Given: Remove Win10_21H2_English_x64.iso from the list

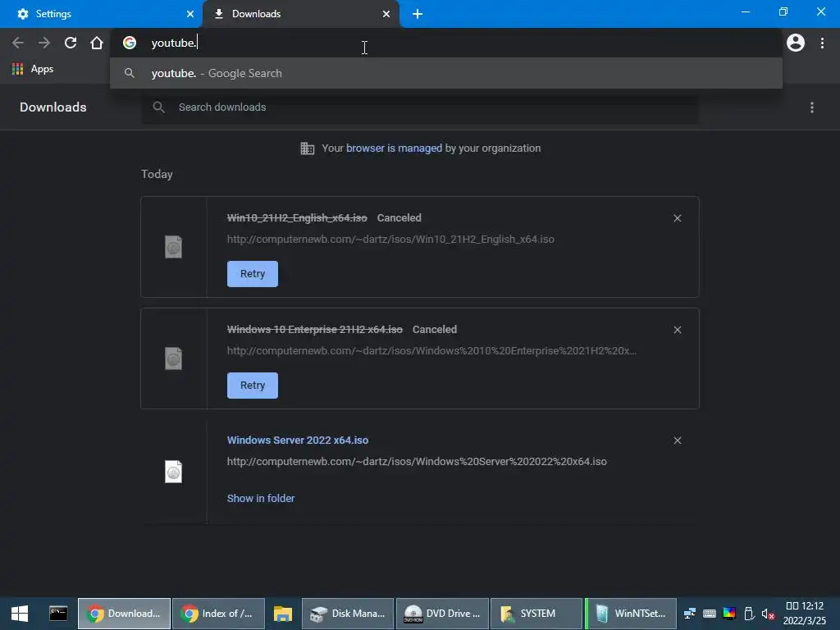Looking at the screenshot, I should pyautogui.click(x=677, y=218).
